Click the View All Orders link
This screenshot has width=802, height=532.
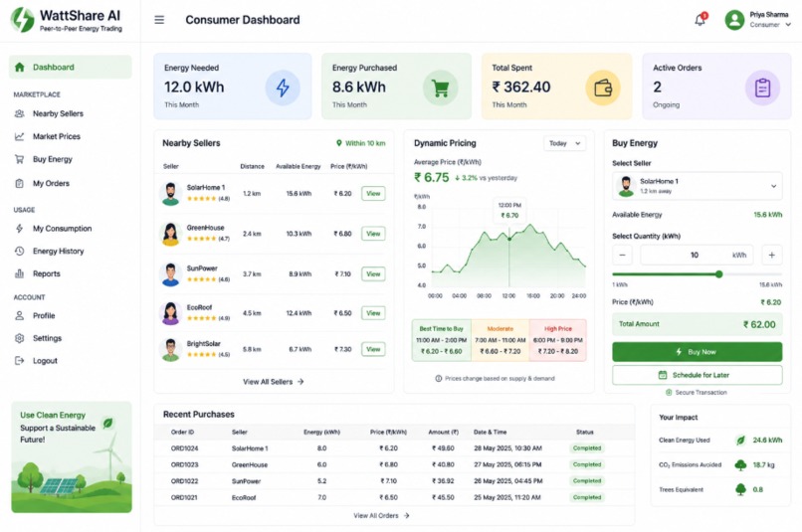click(x=381, y=516)
